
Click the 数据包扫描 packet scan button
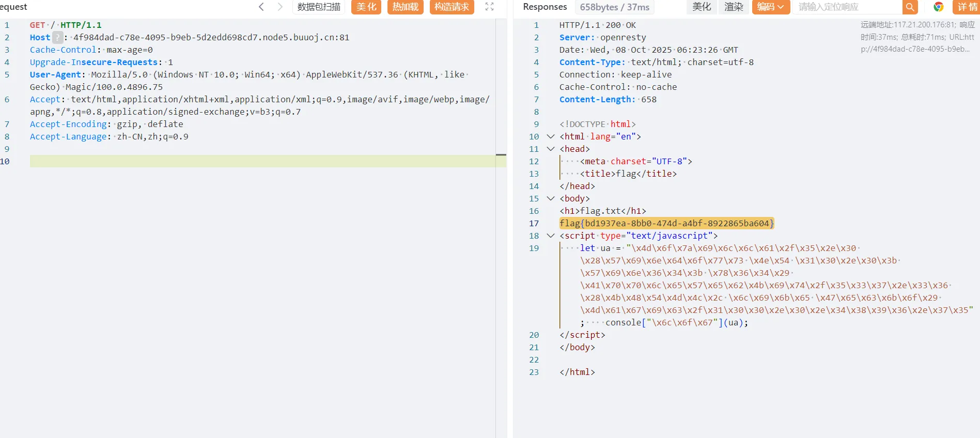click(x=319, y=7)
